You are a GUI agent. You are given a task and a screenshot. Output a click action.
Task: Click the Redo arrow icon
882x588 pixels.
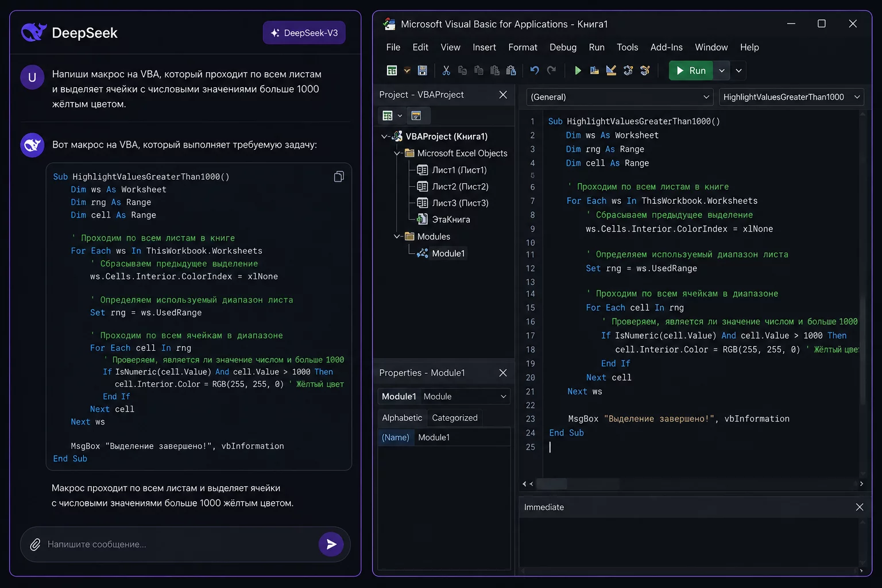click(x=552, y=71)
